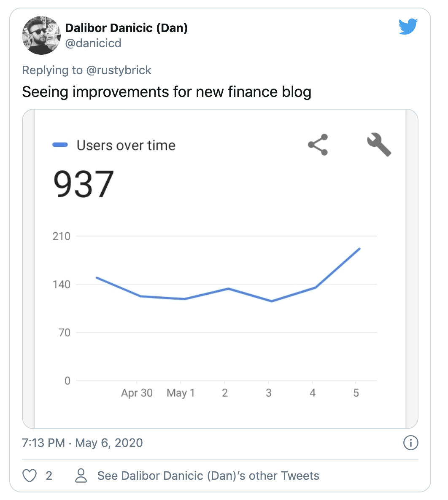
Task: Click the May 1 label on the chart axis
Action: point(181,393)
